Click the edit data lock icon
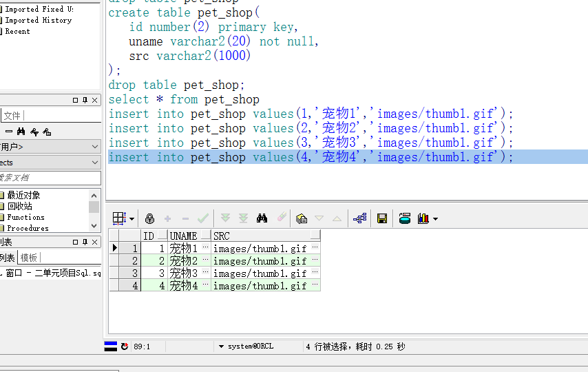 click(149, 218)
